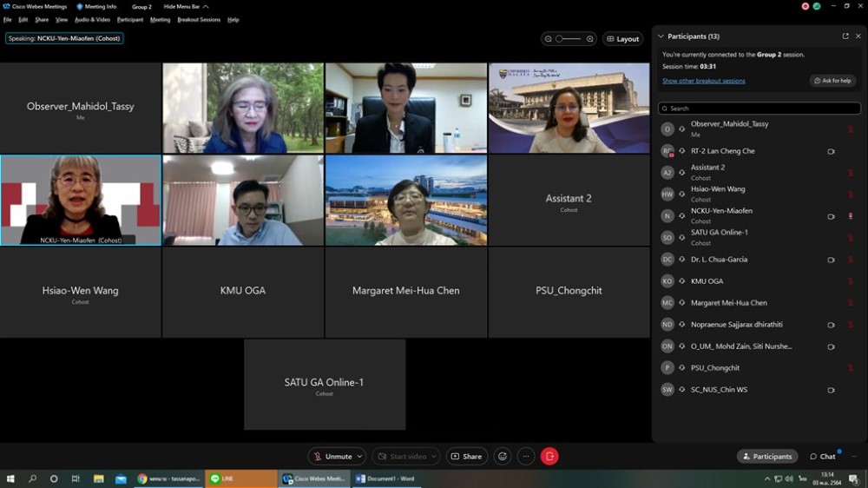The width and height of the screenshot is (868, 488).
Task: Click the reactions smiley icon
Action: 502,456
